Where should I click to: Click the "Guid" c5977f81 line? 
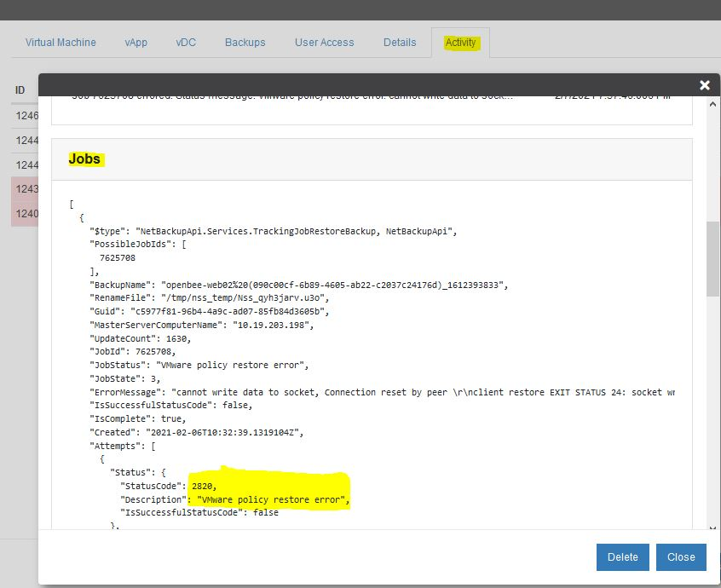coord(209,311)
